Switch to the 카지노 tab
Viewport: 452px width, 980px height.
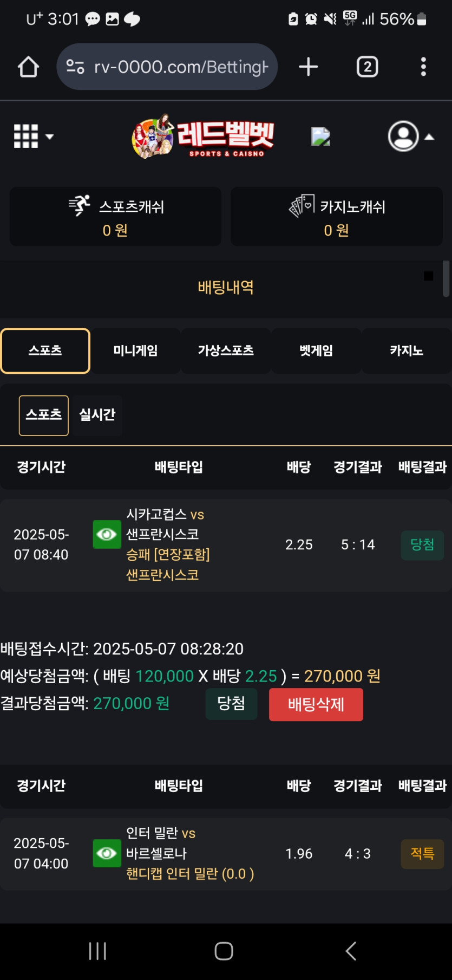click(407, 351)
